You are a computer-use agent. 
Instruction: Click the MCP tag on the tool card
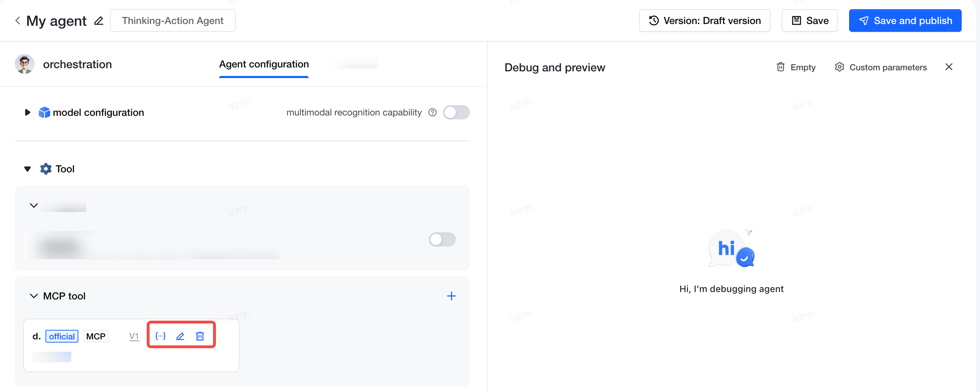click(96, 337)
